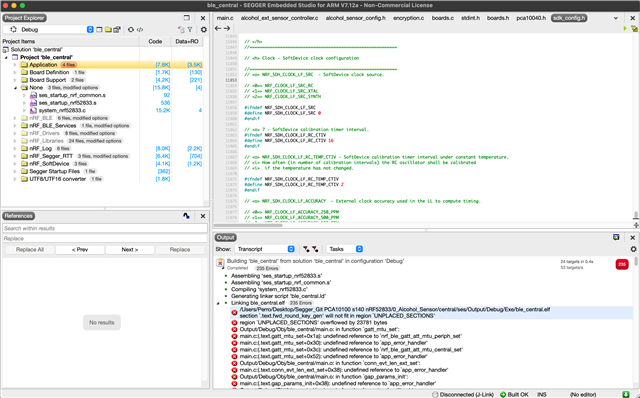
Task: Click the Data+RO column header
Action: [187, 41]
